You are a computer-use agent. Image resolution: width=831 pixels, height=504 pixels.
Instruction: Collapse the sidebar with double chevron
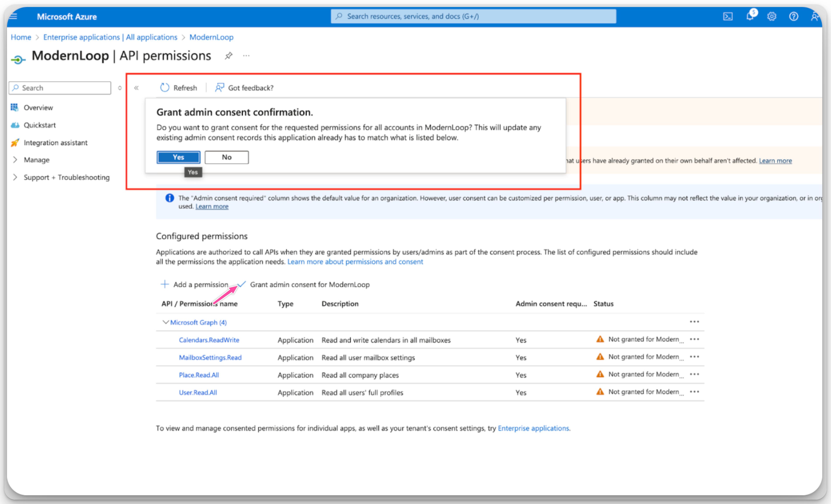point(136,88)
